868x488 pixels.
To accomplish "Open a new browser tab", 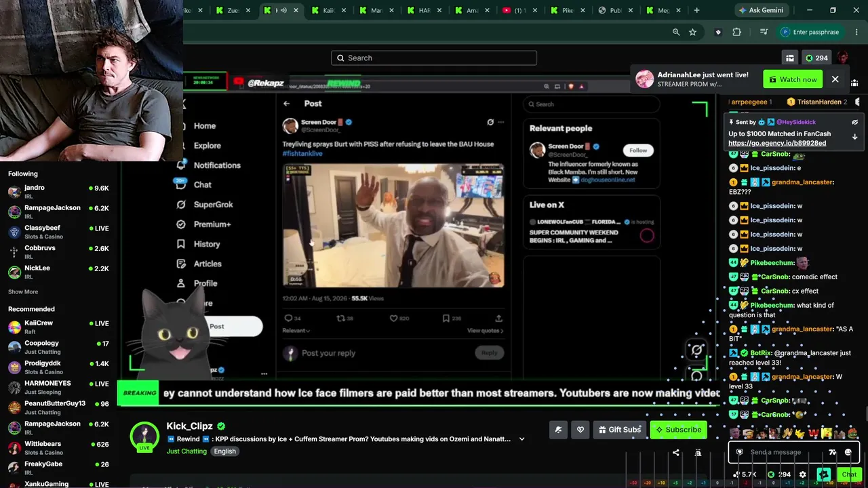I will click(x=696, y=10).
